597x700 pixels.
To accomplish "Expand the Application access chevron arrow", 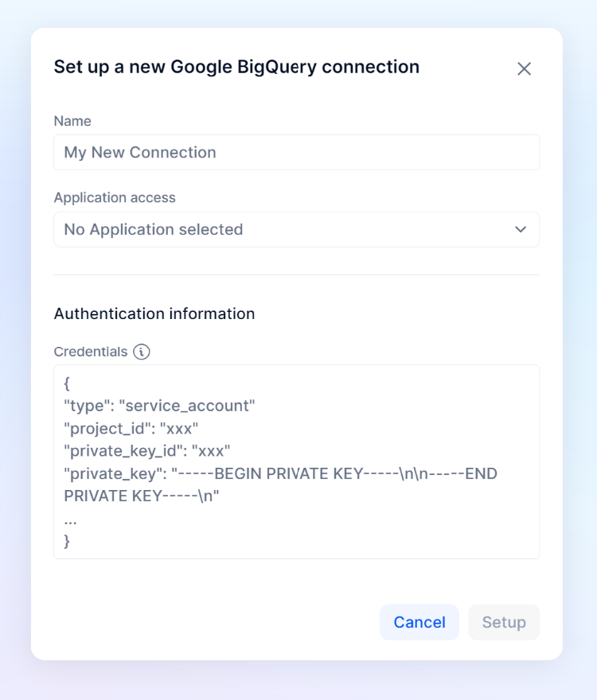I will pyautogui.click(x=520, y=229).
